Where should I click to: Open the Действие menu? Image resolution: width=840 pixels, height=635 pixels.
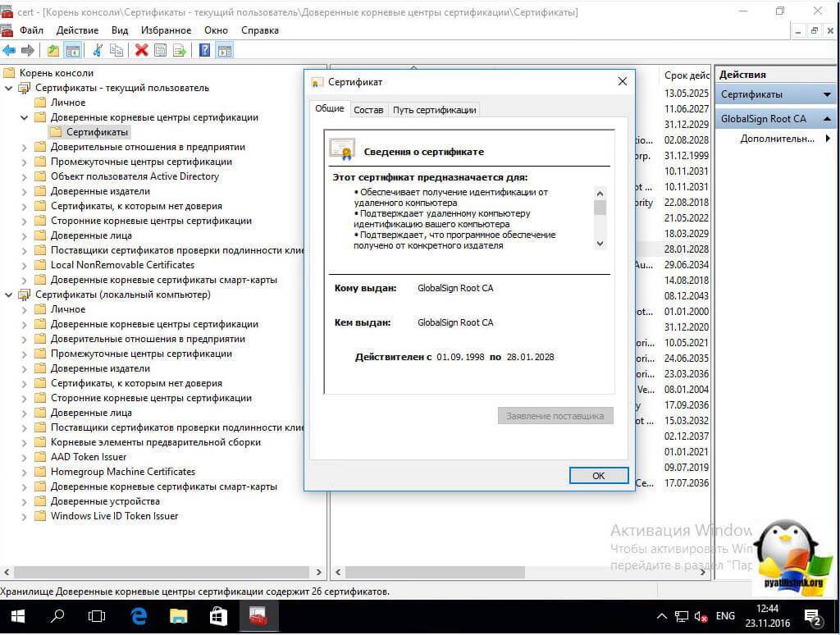(77, 30)
